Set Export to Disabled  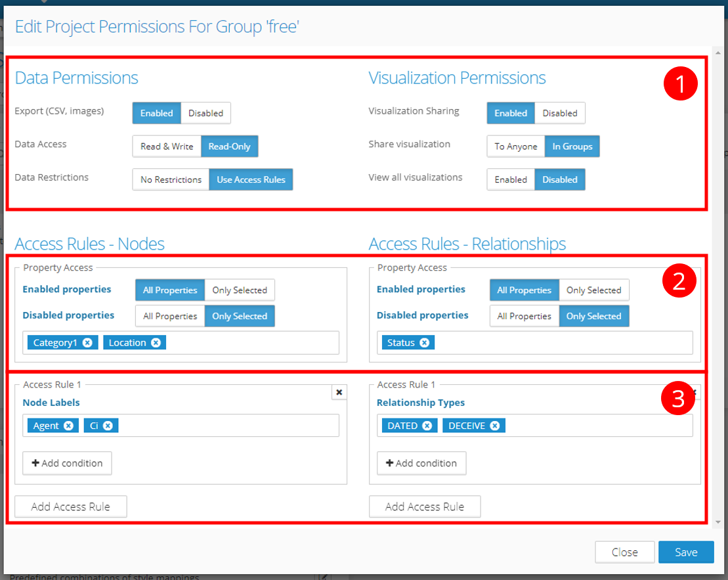[x=205, y=113]
